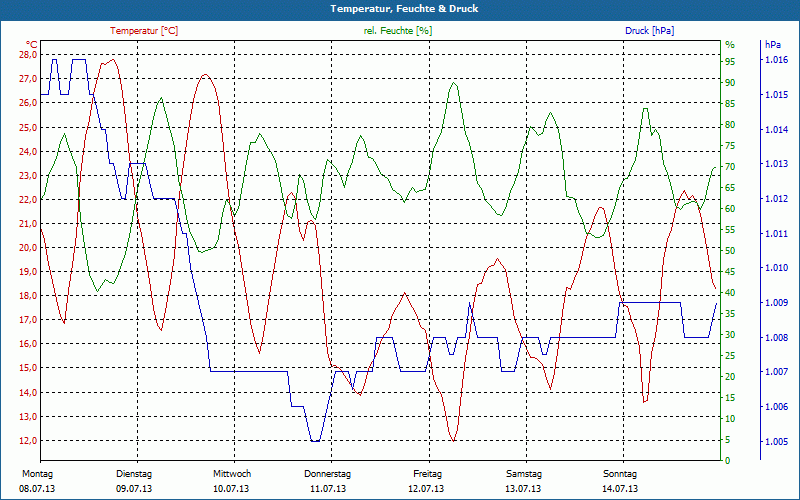Click the 'Dienstag' day label
Screen dimensions: 800x500
tap(134, 474)
